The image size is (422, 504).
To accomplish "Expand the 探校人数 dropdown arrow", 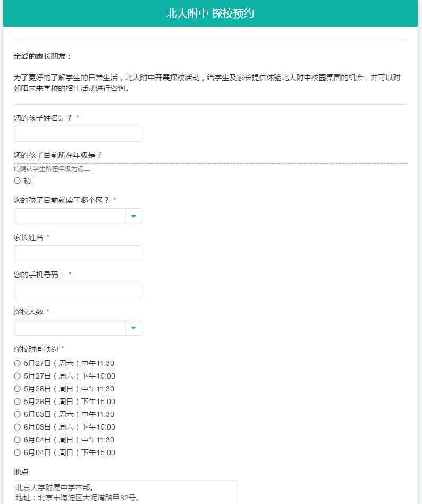I will click(133, 328).
